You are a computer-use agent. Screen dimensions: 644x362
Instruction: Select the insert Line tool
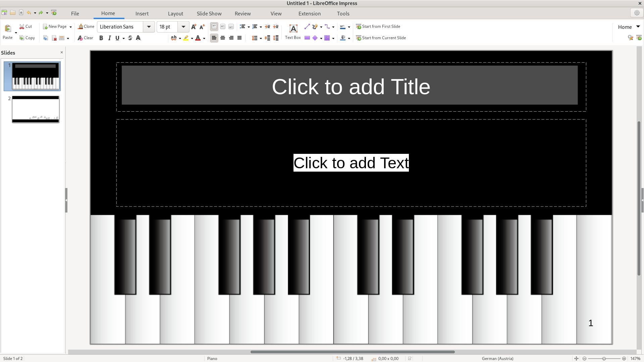coord(307,26)
